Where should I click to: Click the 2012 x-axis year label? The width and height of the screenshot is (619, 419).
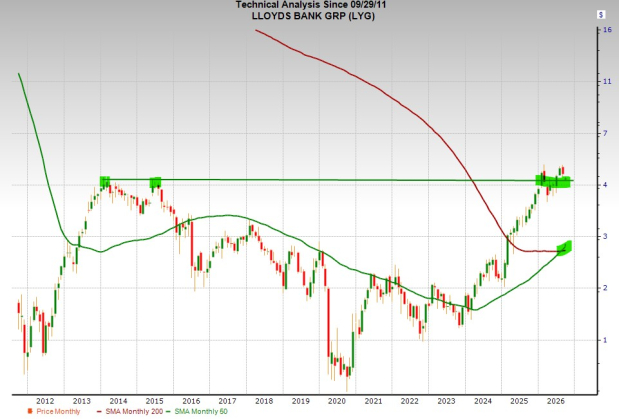coord(45,401)
